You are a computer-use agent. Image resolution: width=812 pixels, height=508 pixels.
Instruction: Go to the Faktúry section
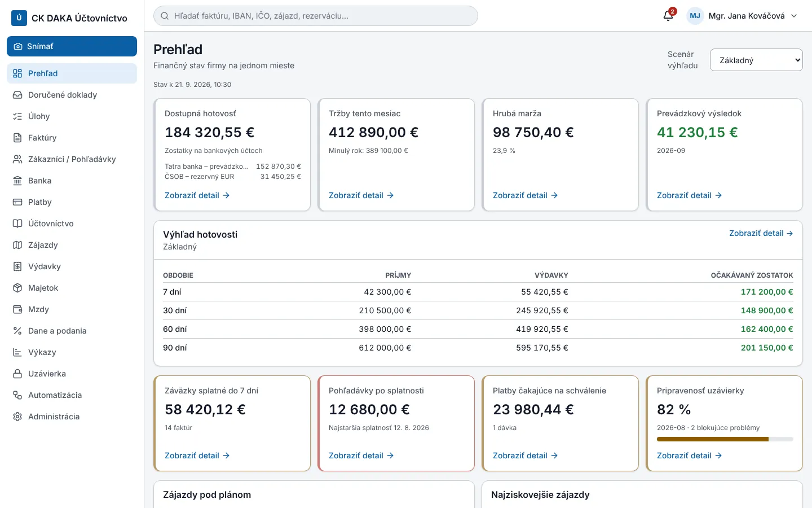click(x=72, y=138)
